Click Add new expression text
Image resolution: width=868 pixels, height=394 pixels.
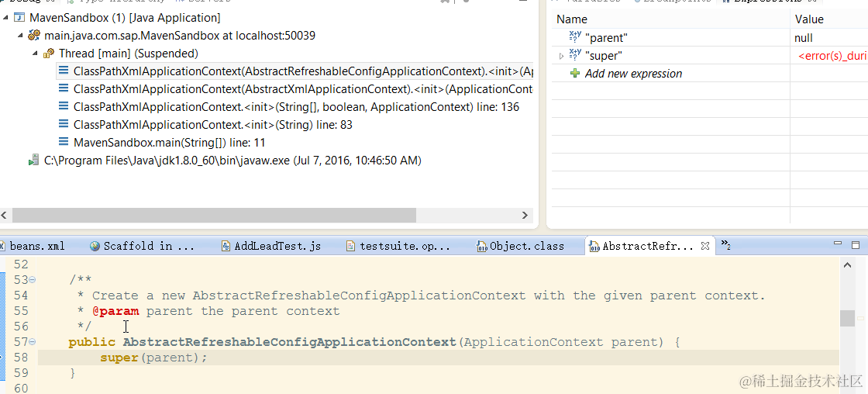pos(633,73)
